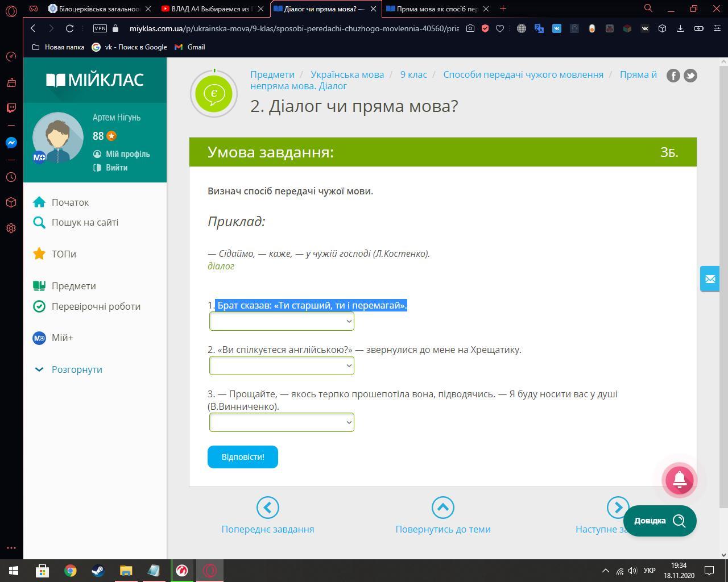Go to previous task arrow icon

[267, 508]
